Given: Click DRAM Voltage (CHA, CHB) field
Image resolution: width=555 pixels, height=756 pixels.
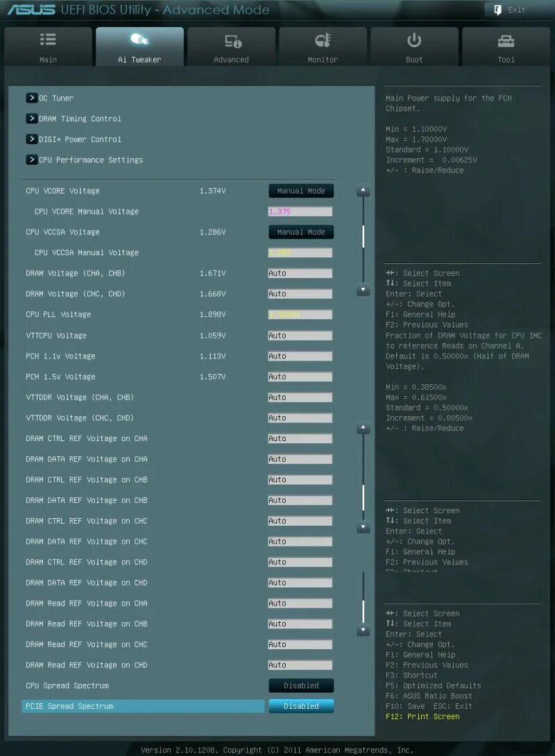Looking at the screenshot, I should click(x=300, y=273).
